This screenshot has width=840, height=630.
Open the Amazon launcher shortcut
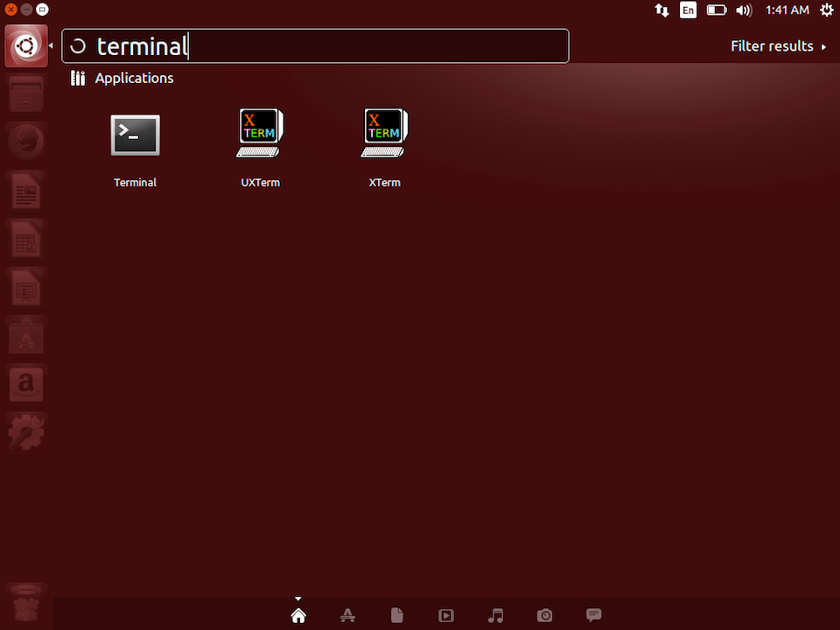(x=26, y=383)
